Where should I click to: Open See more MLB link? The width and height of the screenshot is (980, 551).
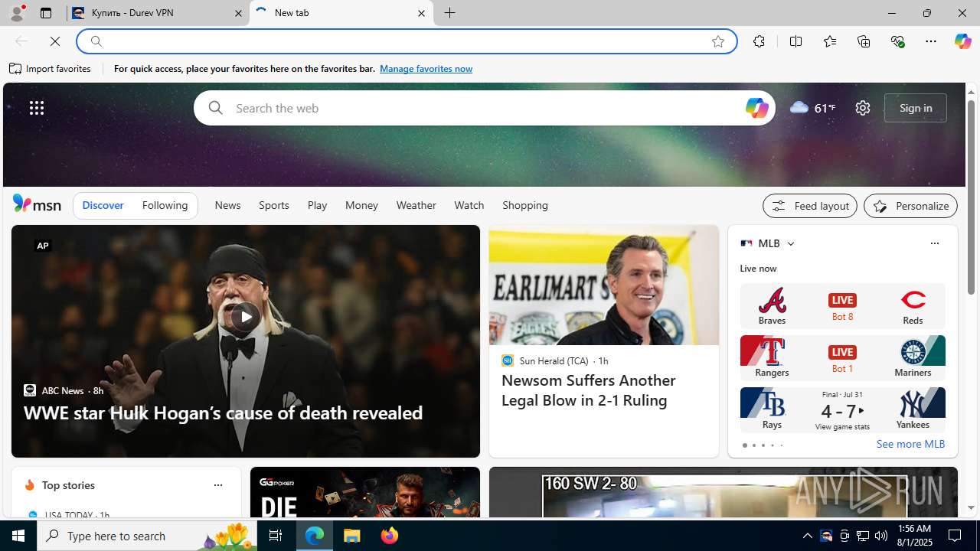[x=910, y=444]
